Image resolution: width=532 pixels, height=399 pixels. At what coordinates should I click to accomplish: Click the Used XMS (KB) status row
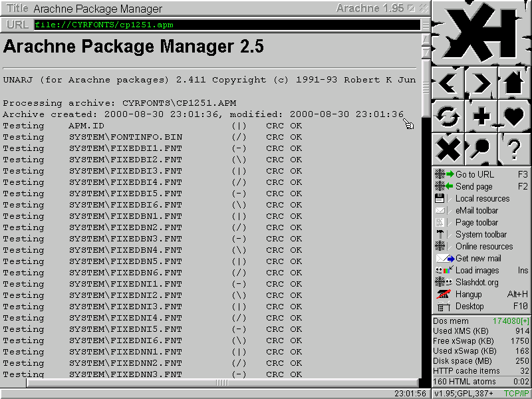tap(481, 331)
